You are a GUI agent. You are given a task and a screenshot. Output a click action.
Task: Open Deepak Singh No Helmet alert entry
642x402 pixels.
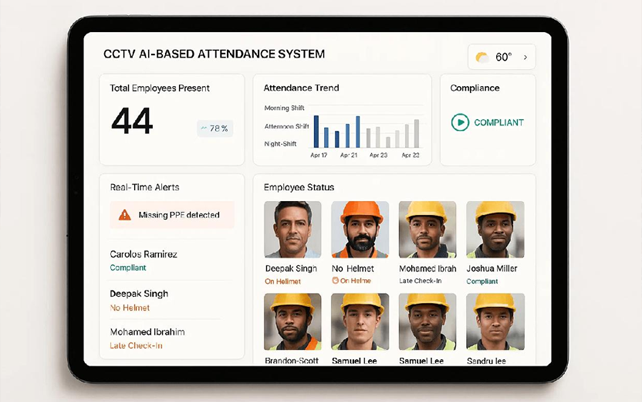(139, 294)
